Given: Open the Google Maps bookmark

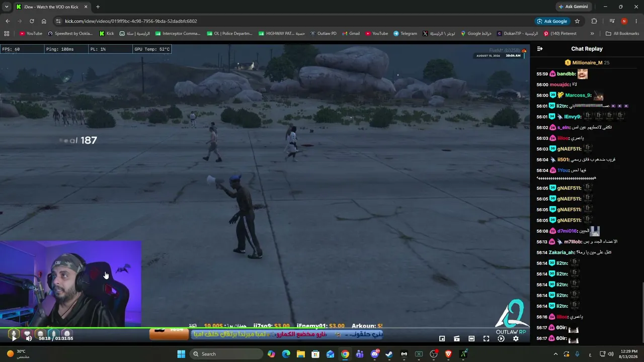Looking at the screenshot, I should click(x=476, y=34).
